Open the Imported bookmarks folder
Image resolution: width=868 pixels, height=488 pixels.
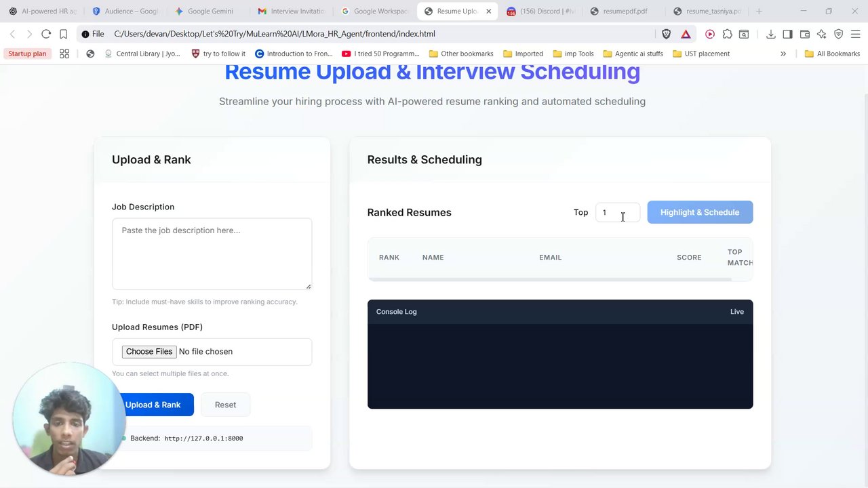point(523,54)
